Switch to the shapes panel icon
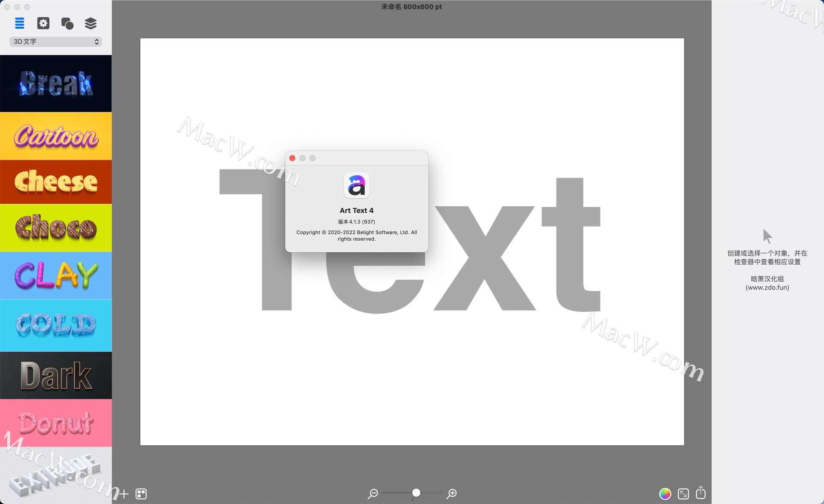Image resolution: width=824 pixels, height=504 pixels. coord(67,23)
